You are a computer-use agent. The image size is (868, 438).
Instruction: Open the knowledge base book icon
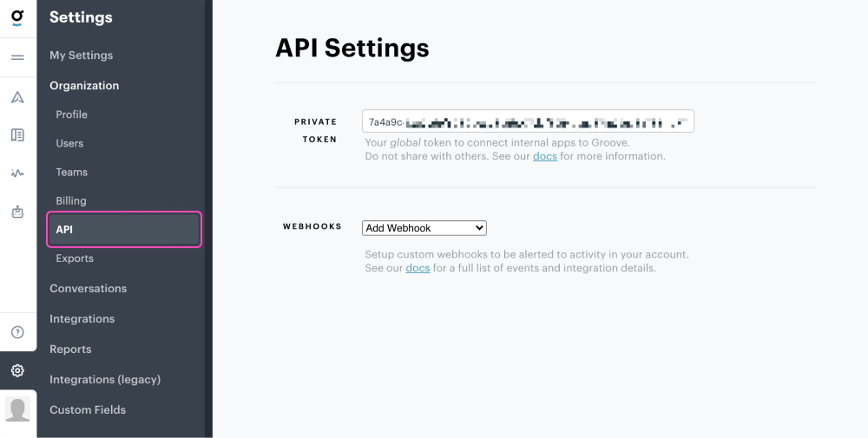pos(17,135)
